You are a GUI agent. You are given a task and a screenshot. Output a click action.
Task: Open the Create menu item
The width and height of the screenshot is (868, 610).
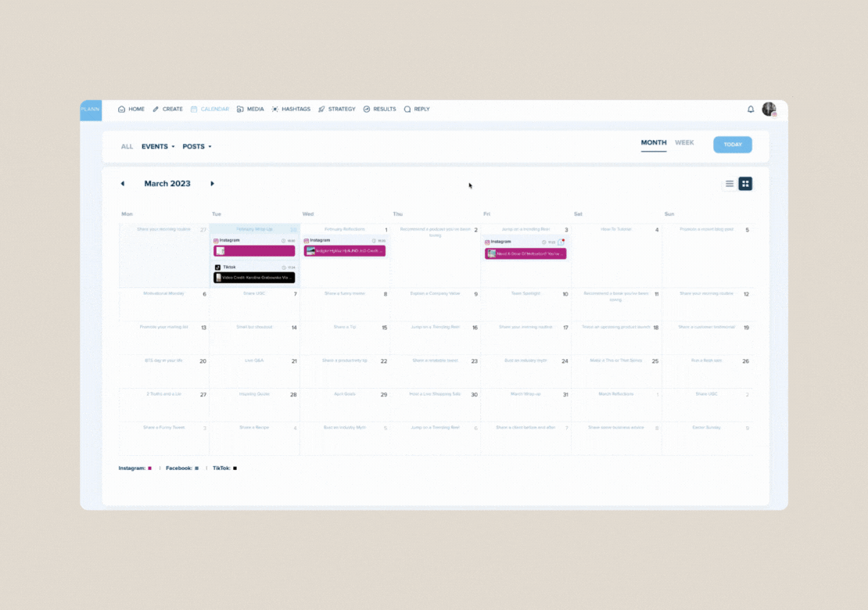167,109
